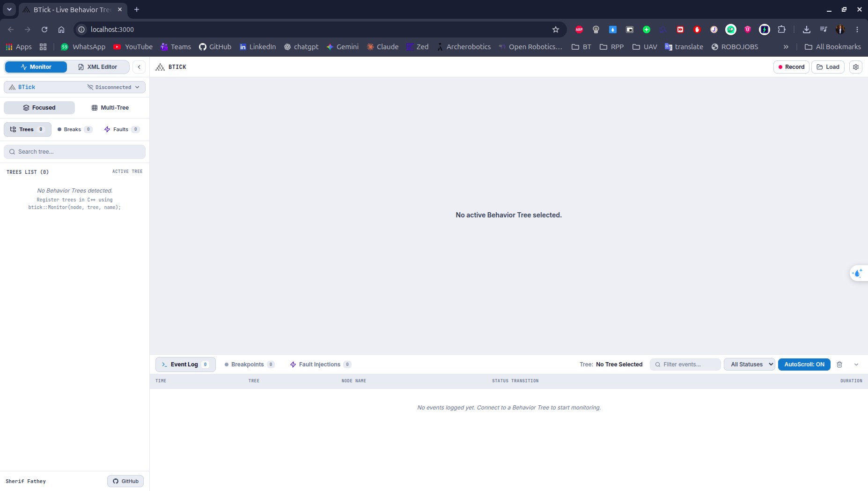The image size is (868, 491).
Task: Click the ABP Adblock Plus extension icon
Action: (579, 30)
